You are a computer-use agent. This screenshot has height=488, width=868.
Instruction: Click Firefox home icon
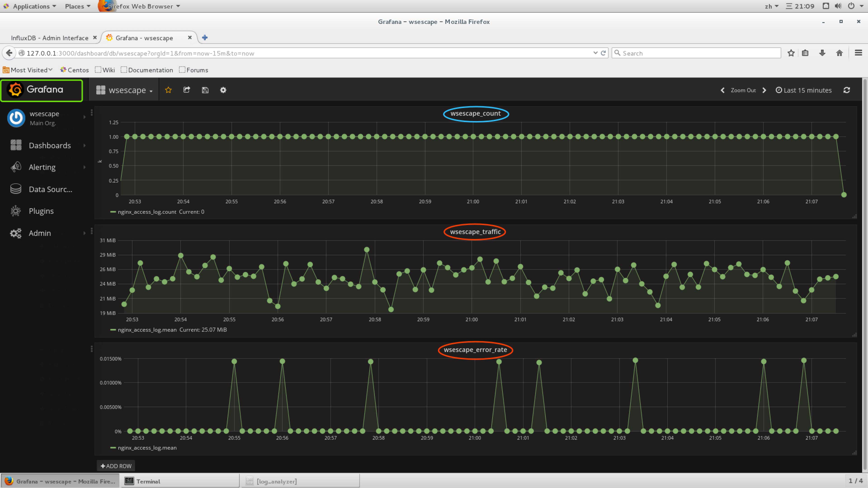click(x=839, y=53)
